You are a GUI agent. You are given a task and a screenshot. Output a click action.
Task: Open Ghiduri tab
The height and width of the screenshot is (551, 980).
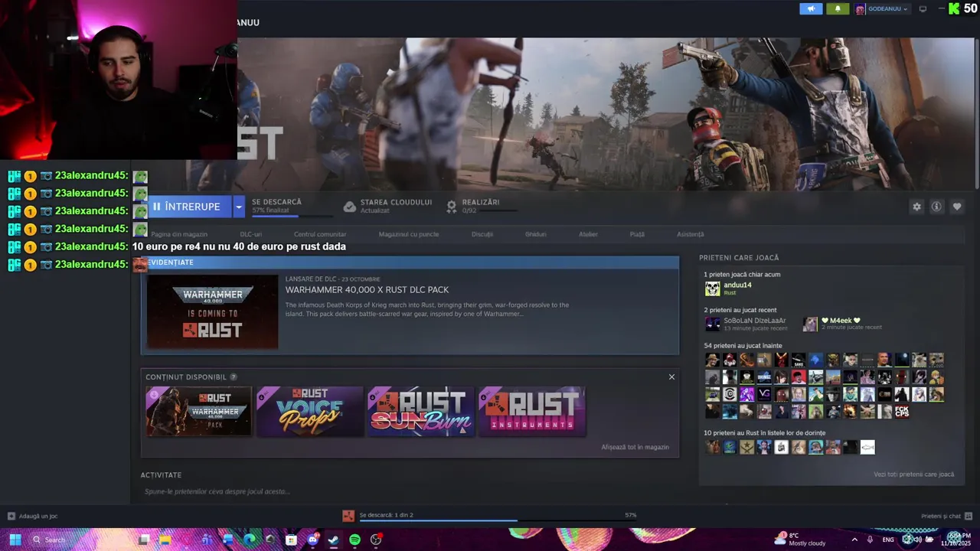[536, 234]
